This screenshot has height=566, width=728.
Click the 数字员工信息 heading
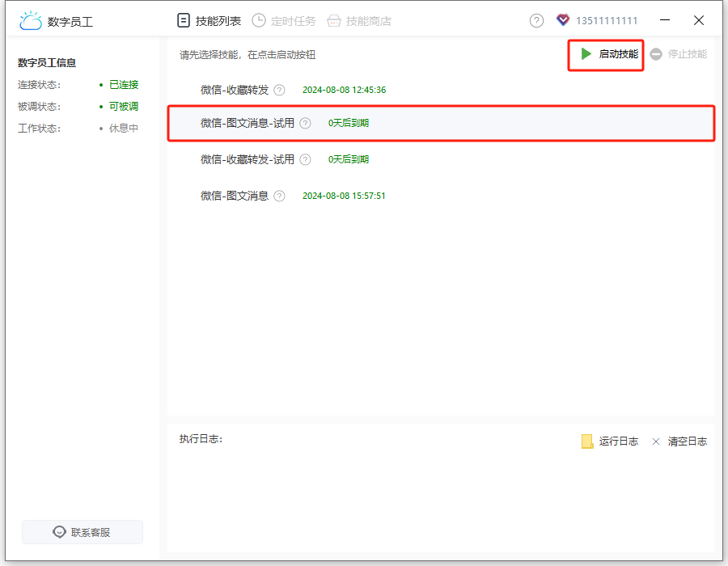(x=47, y=62)
